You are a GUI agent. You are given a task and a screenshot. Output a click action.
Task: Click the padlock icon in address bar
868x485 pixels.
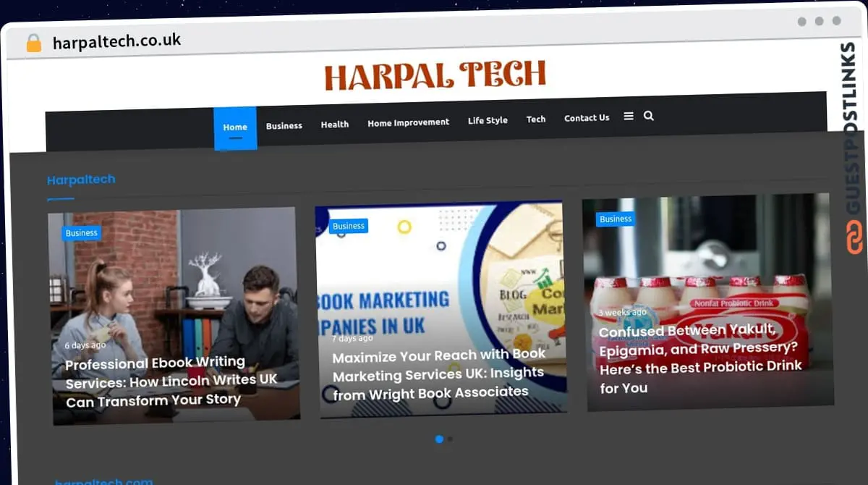[33, 43]
